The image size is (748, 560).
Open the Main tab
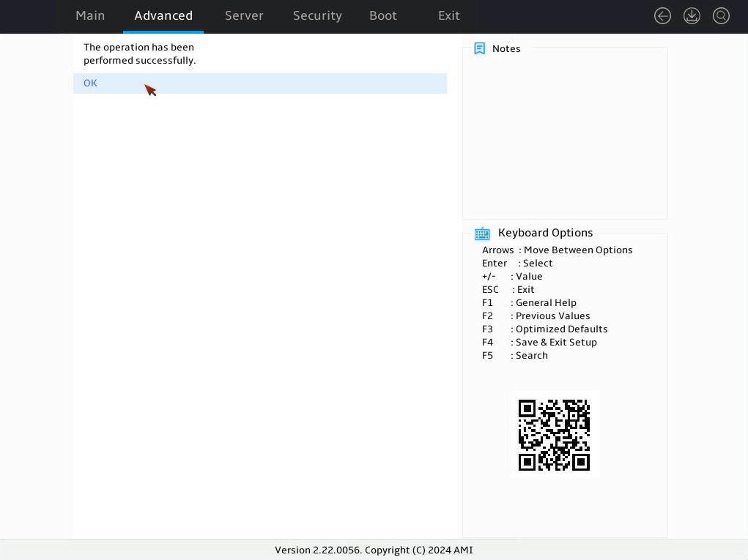click(90, 15)
